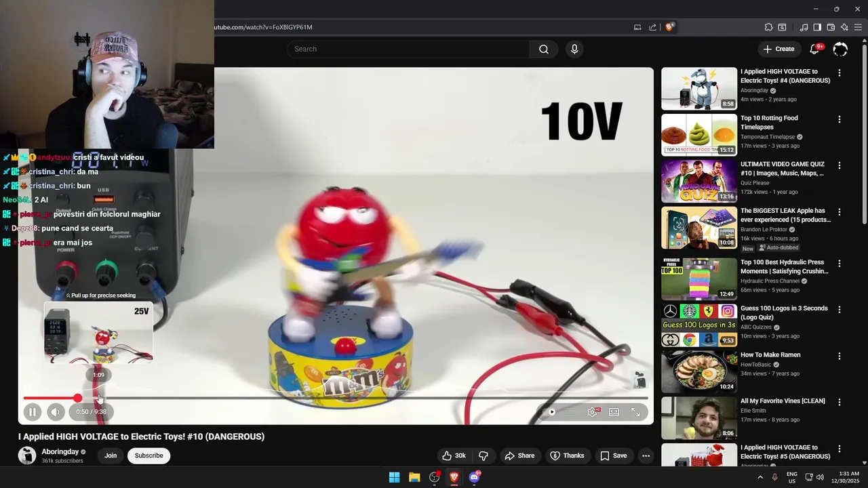Open the Aboringday channel name link

pyautogui.click(x=60, y=452)
